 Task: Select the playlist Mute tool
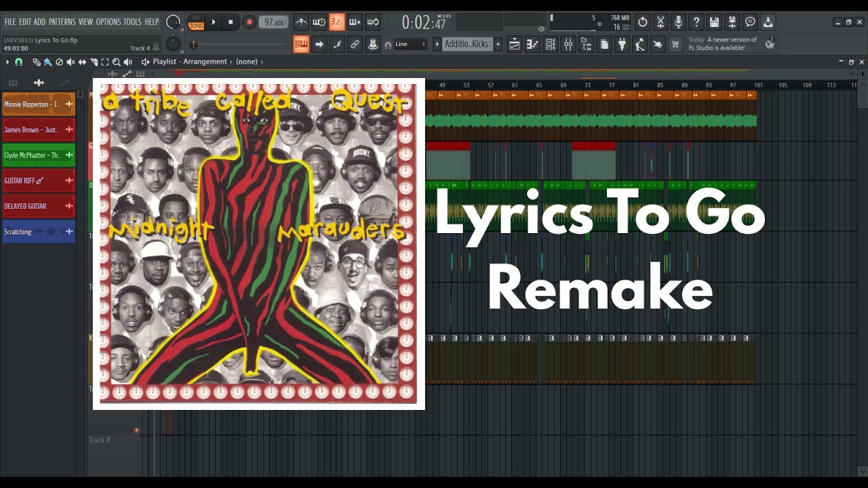[x=71, y=62]
